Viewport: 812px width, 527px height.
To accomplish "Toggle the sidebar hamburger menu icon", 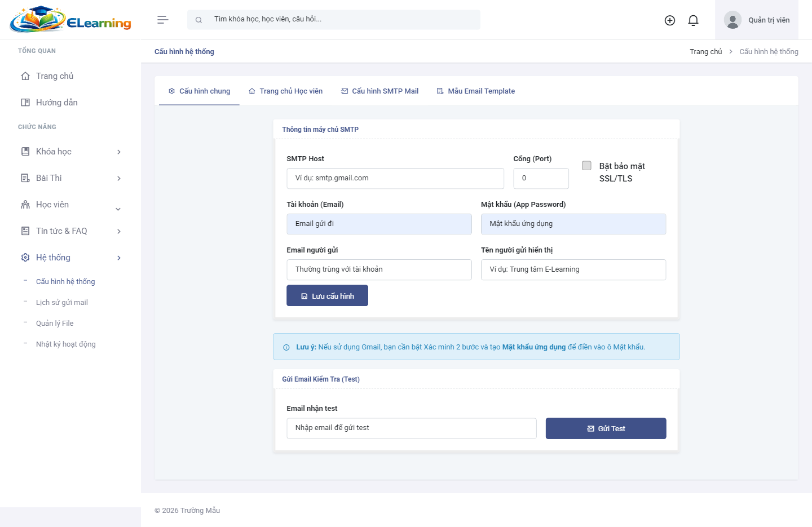I will [x=163, y=20].
